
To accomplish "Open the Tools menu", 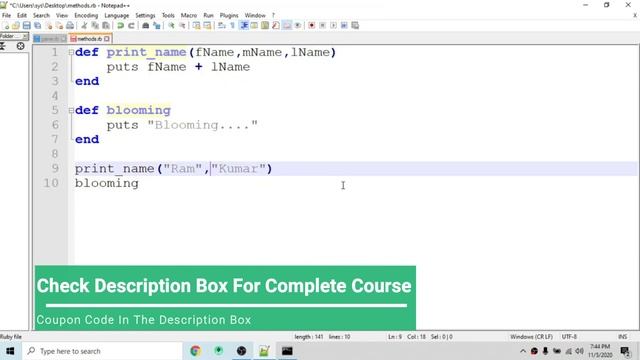I will point(168,16).
